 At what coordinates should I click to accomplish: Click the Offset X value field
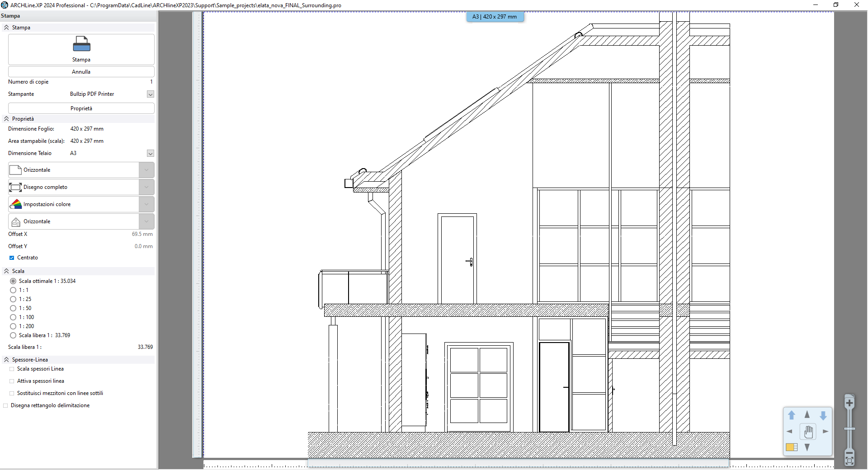[x=142, y=234]
